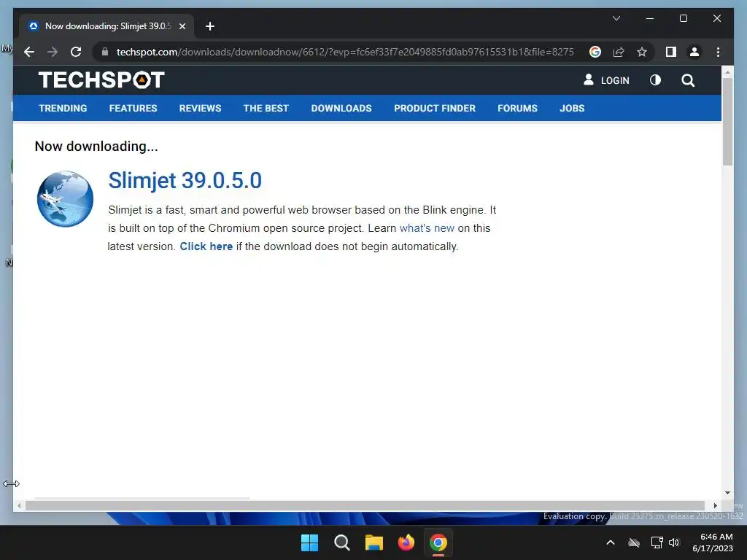Go to the TechSpot logo homepage
This screenshot has height=560, width=747.
coord(101,80)
